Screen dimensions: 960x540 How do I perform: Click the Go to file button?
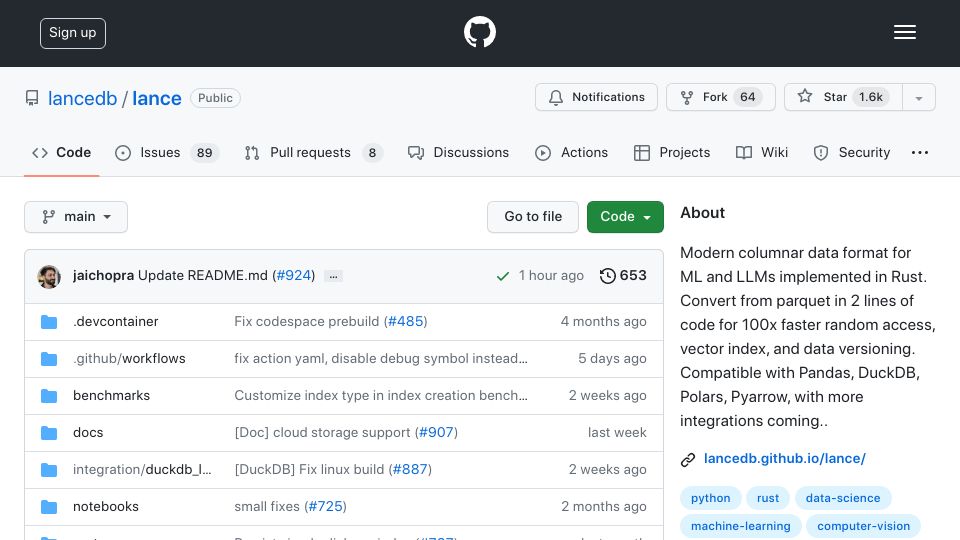(533, 217)
